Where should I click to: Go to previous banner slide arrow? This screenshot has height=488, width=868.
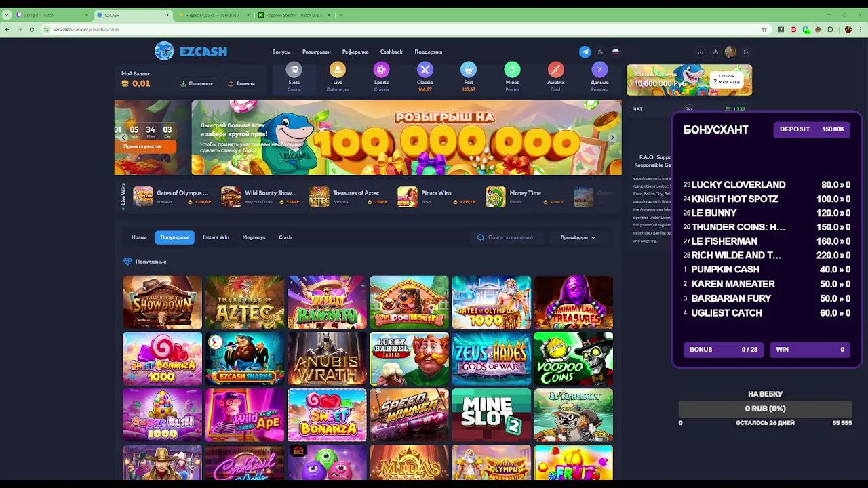pyautogui.click(x=123, y=138)
